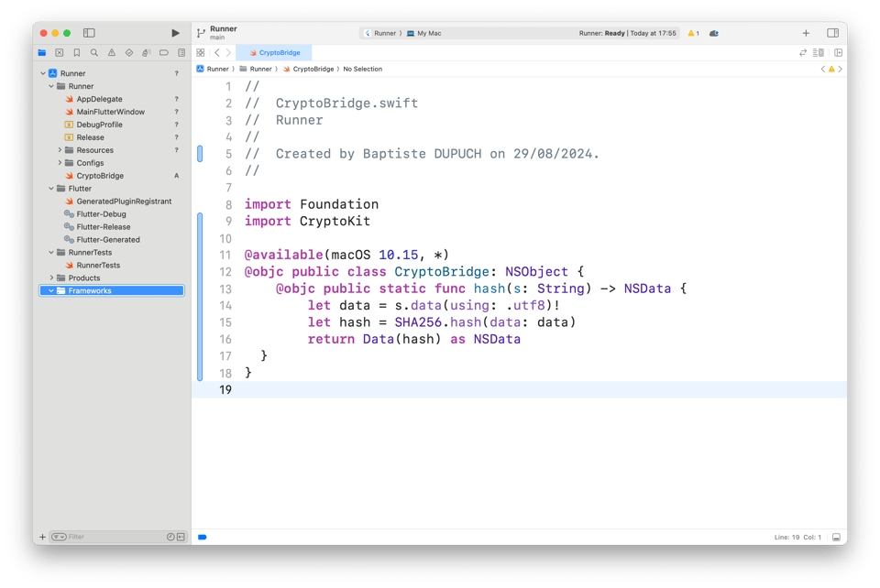
Task: Open the Issue navigator warning triangle icon
Action: click(x=112, y=53)
